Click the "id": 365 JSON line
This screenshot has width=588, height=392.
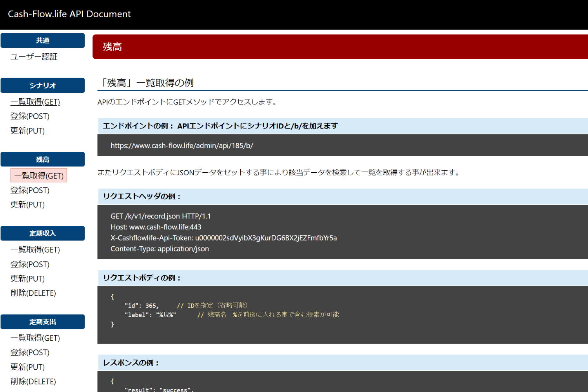click(x=186, y=305)
